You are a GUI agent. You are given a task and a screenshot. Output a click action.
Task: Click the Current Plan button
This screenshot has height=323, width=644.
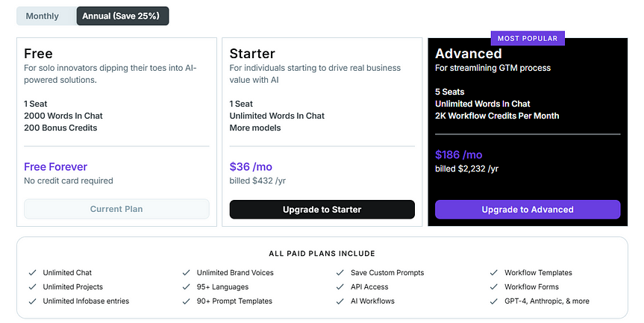click(x=116, y=209)
